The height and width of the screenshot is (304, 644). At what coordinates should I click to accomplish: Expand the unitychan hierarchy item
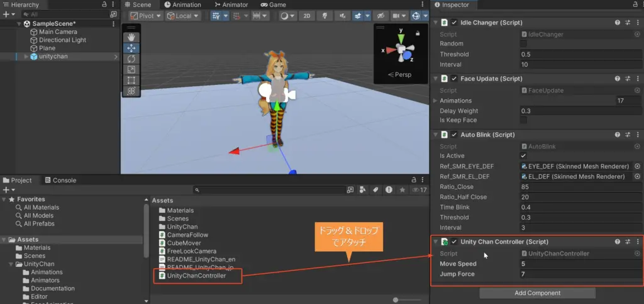coord(26,56)
